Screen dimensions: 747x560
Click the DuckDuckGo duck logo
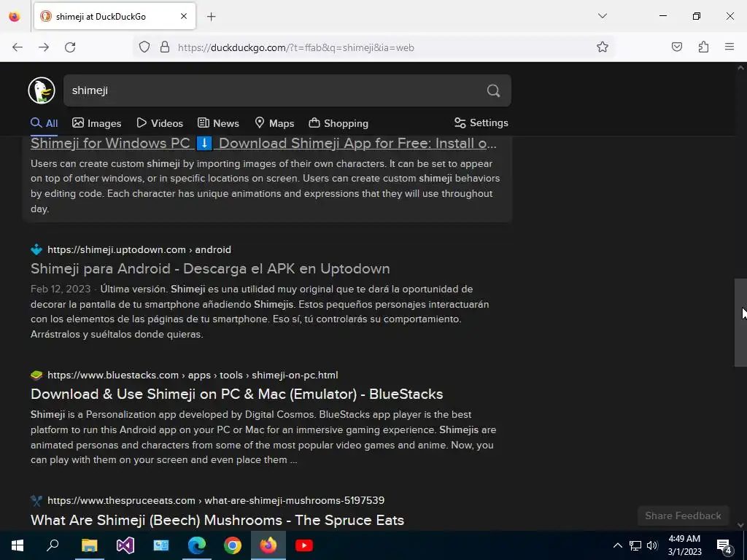tap(42, 90)
